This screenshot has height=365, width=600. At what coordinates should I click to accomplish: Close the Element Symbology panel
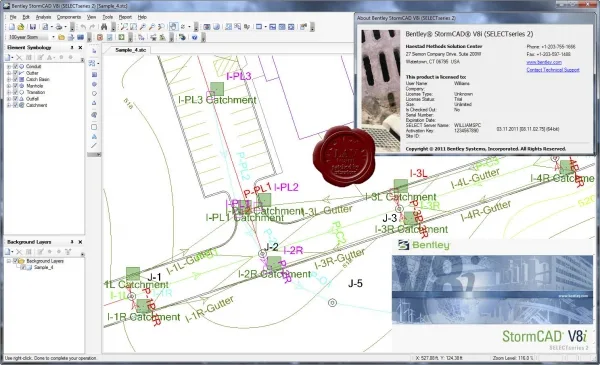click(80, 47)
